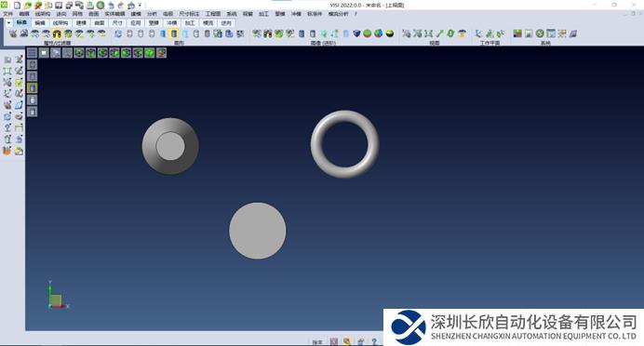Screen dimensions: 644x346
Task: Click the blue parallelogram plane icon in left toolbar
Action: point(19,105)
